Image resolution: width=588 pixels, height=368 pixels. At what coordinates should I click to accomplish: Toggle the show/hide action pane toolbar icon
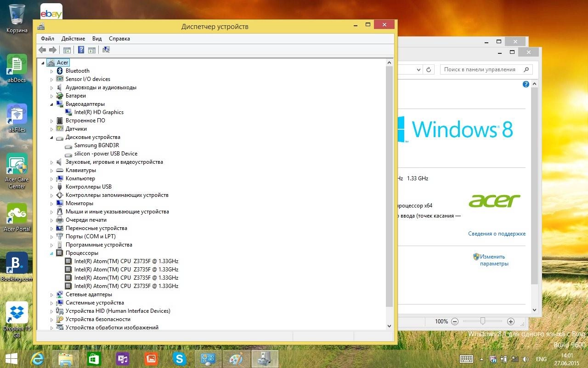pyautogui.click(x=91, y=50)
